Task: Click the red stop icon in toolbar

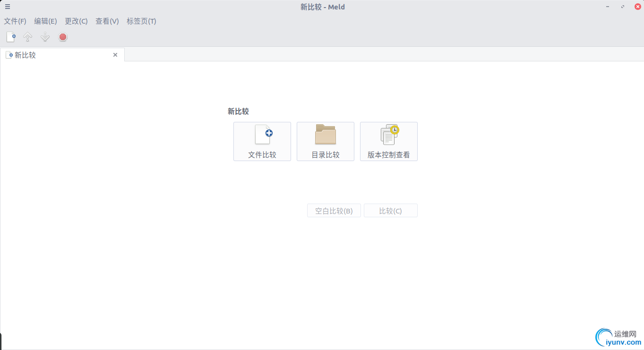Action: coord(63,37)
